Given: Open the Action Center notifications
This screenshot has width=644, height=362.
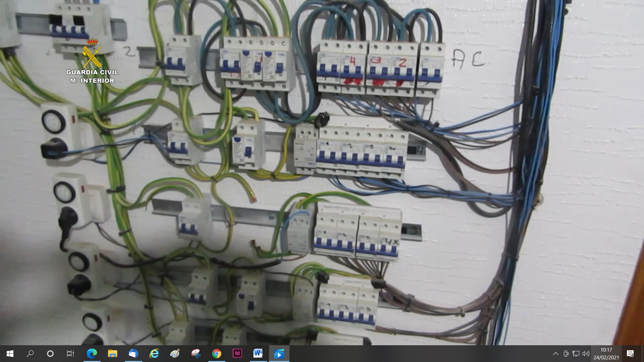Looking at the screenshot, I should pos(630,354).
